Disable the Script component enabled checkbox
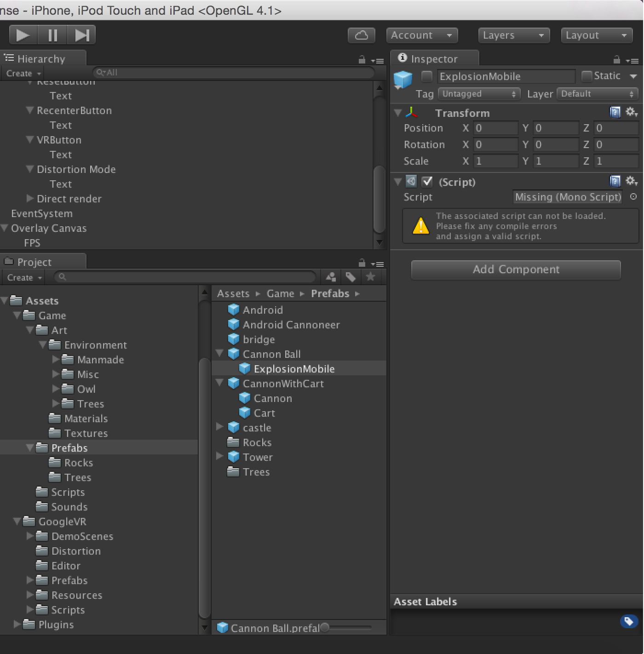Image resolution: width=644 pixels, height=654 pixels. click(x=427, y=182)
